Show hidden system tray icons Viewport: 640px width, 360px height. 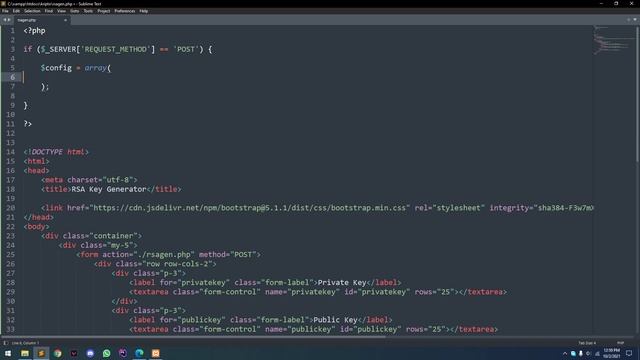coord(565,353)
